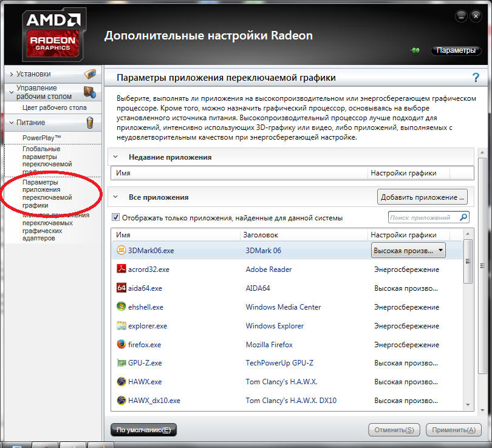The image size is (492, 448).
Task: Click the HAWX_dx10.exe icon
Action: click(121, 401)
